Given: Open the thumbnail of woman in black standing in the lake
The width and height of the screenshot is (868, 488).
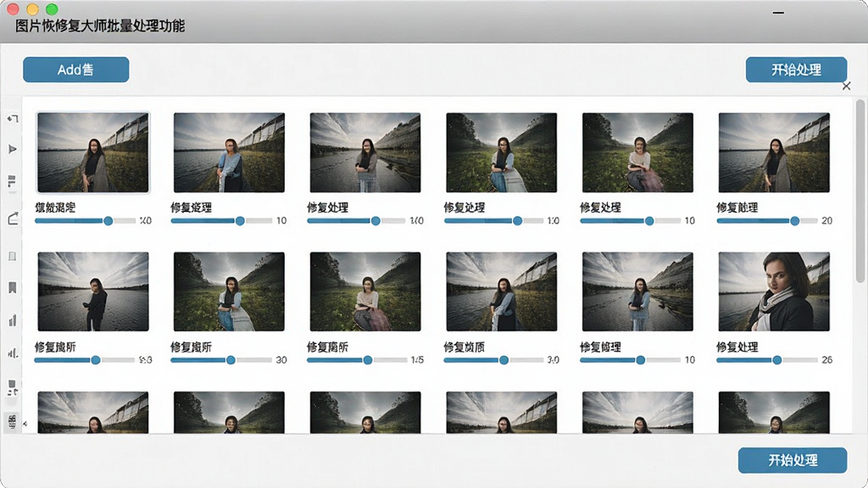Looking at the screenshot, I should (93, 291).
